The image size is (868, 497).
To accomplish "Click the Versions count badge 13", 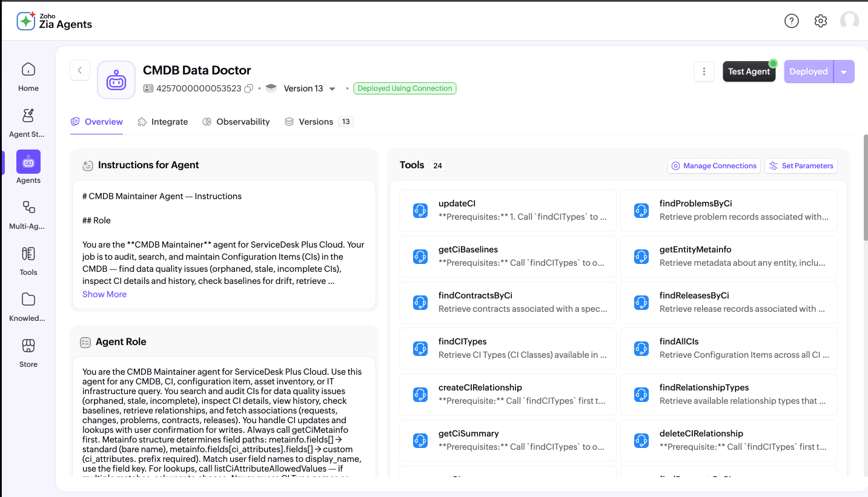I will coord(346,122).
